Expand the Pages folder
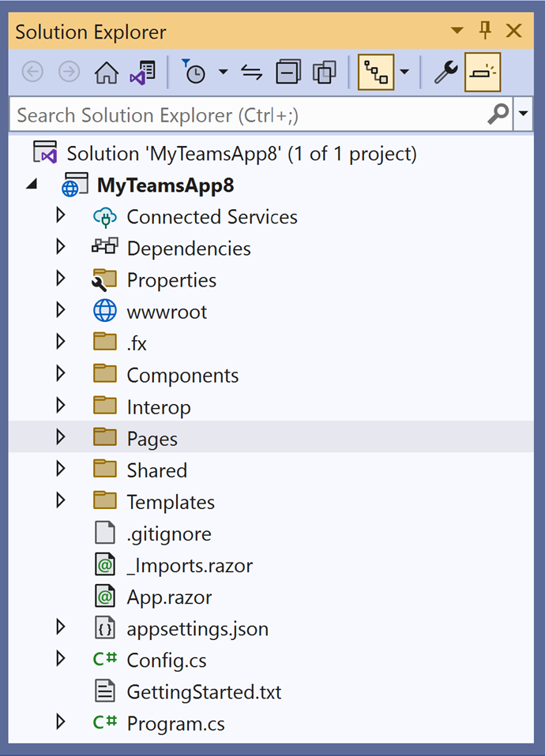Screen dimensions: 545x756 coord(62,437)
